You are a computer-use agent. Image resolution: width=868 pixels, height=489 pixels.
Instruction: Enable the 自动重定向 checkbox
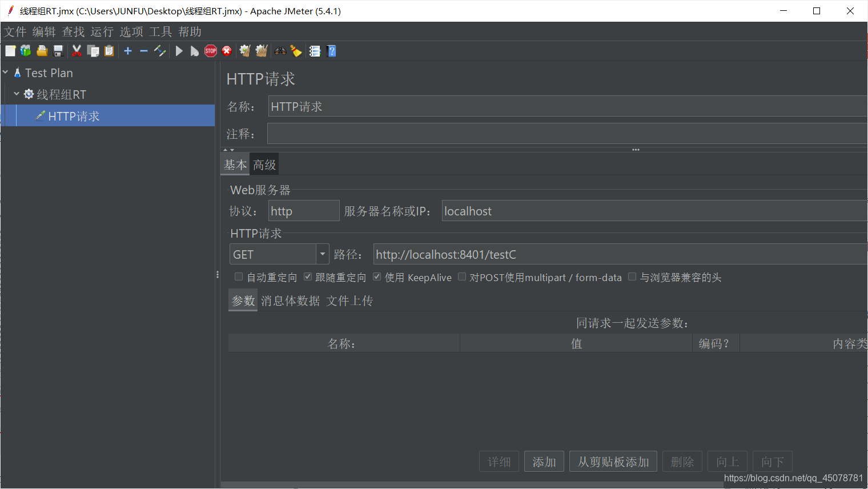coord(239,276)
